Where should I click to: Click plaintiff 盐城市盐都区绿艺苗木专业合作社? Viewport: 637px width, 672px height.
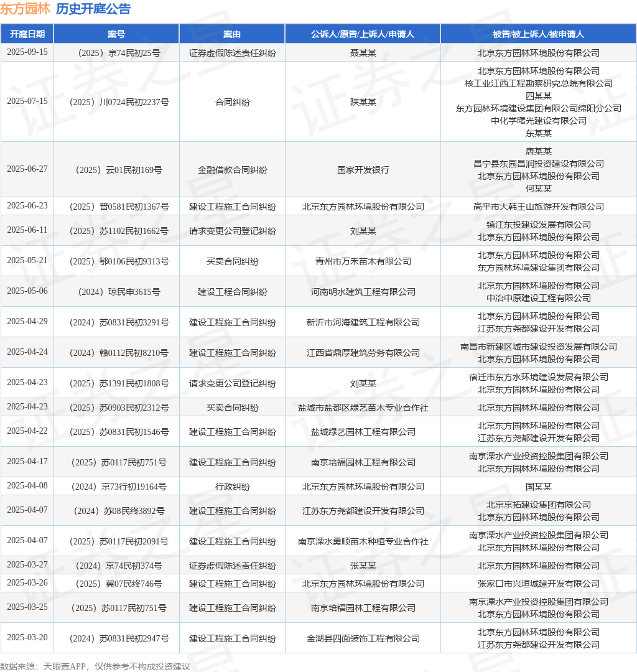(363, 408)
